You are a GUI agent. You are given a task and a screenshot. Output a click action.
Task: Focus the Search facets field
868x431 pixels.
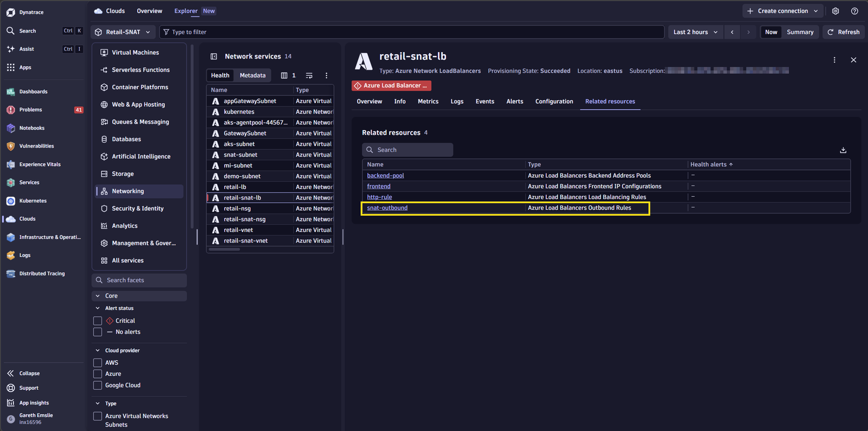tap(139, 280)
